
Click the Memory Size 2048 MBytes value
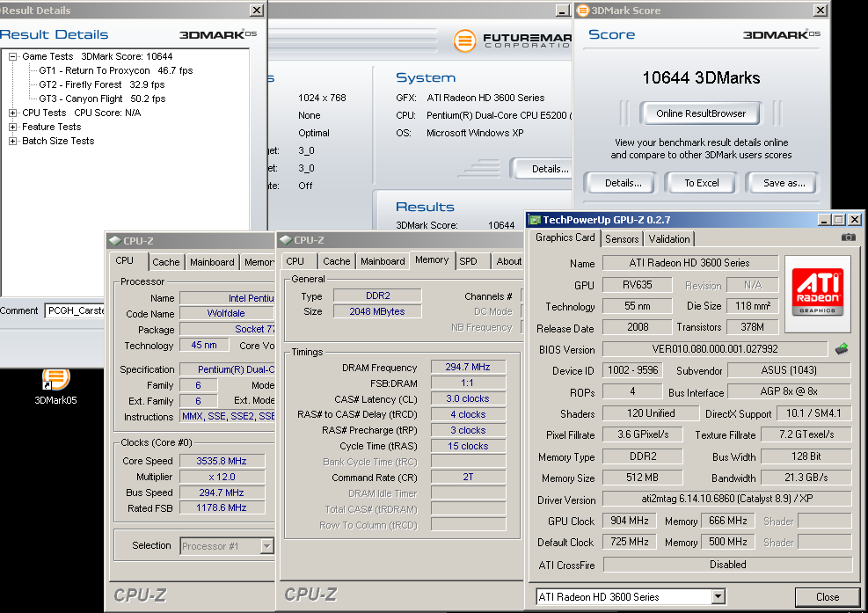pos(377,311)
